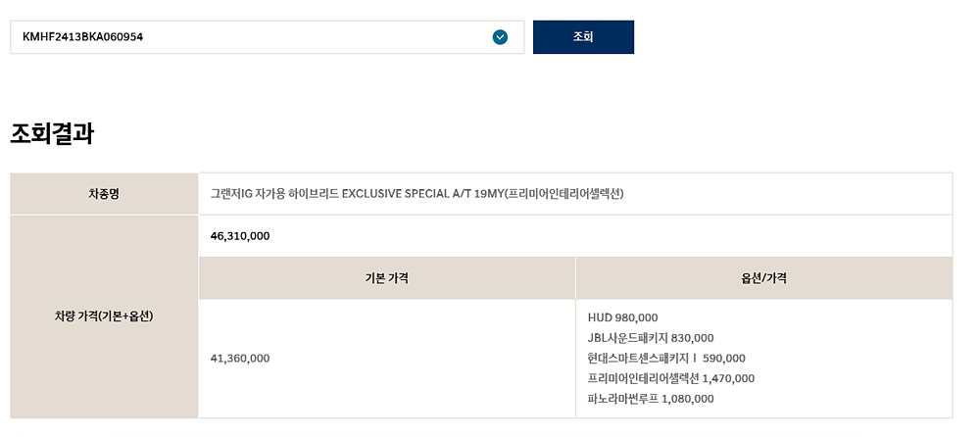The image size is (980, 437).
Task: Focus the VIN input field KMHF2413BKA060954
Action: tap(267, 37)
